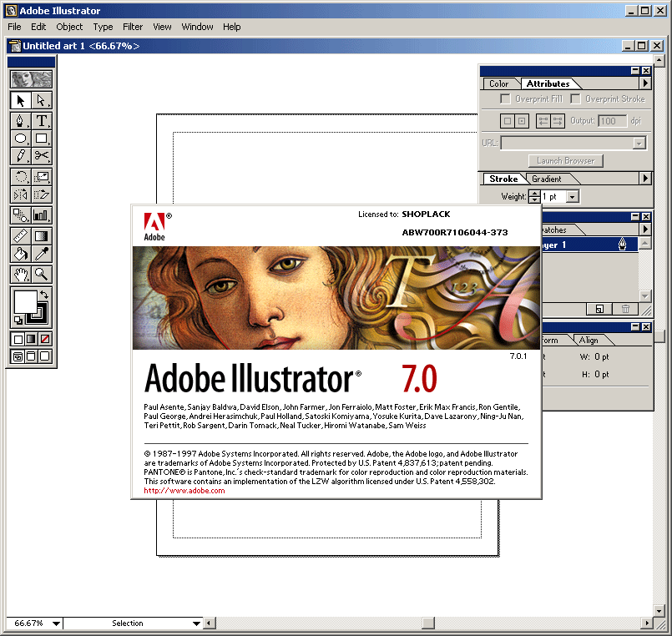Toggle the Layer 1 pen edit icon
Screen dimensions: 672x636
click(x=622, y=245)
